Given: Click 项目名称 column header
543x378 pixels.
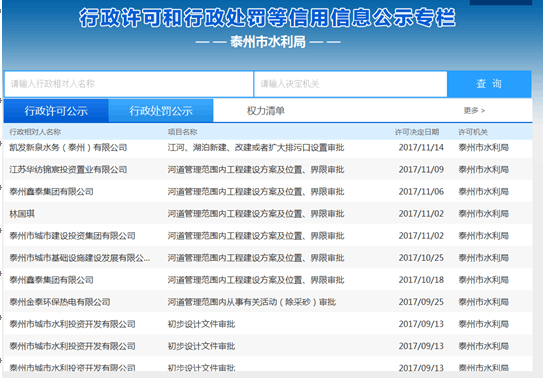Looking at the screenshot, I should pyautogui.click(x=183, y=132).
